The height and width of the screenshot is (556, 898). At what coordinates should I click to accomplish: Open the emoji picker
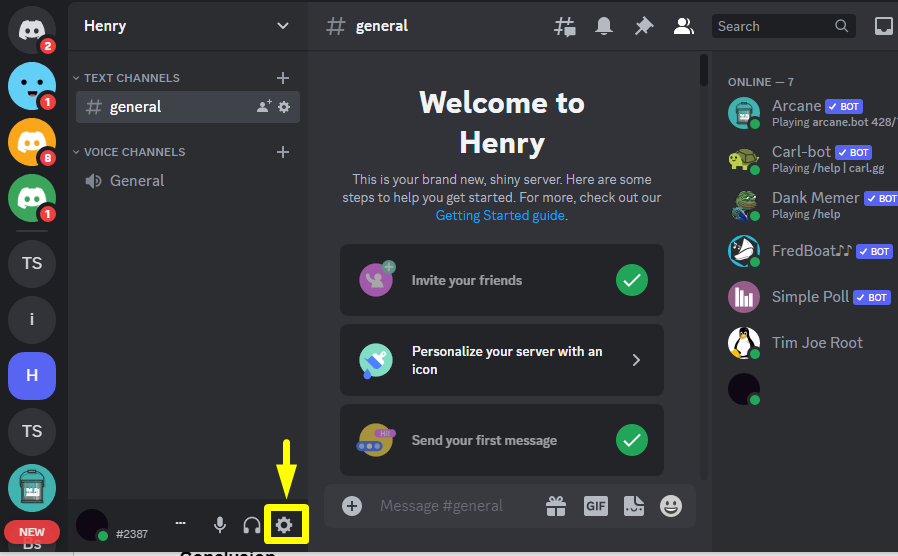[671, 506]
